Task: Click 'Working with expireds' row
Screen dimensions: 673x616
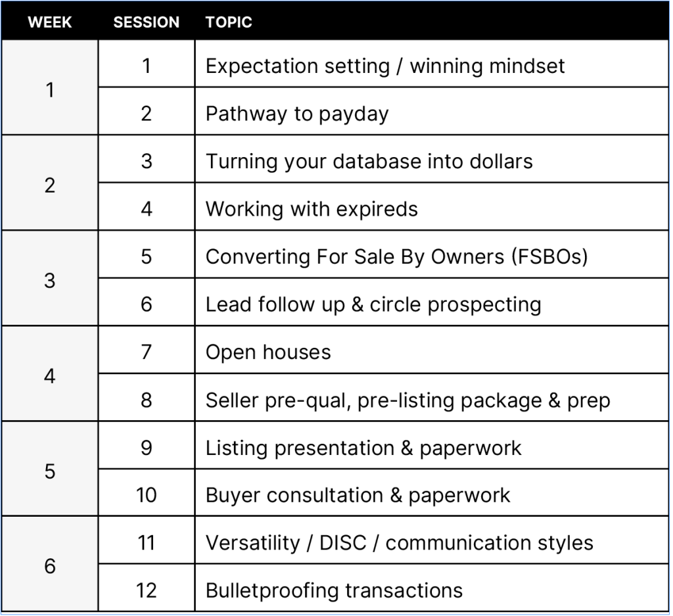Action: pos(312,208)
